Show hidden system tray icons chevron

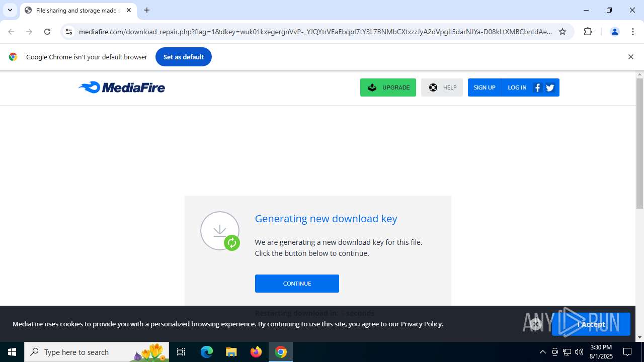coord(542,352)
